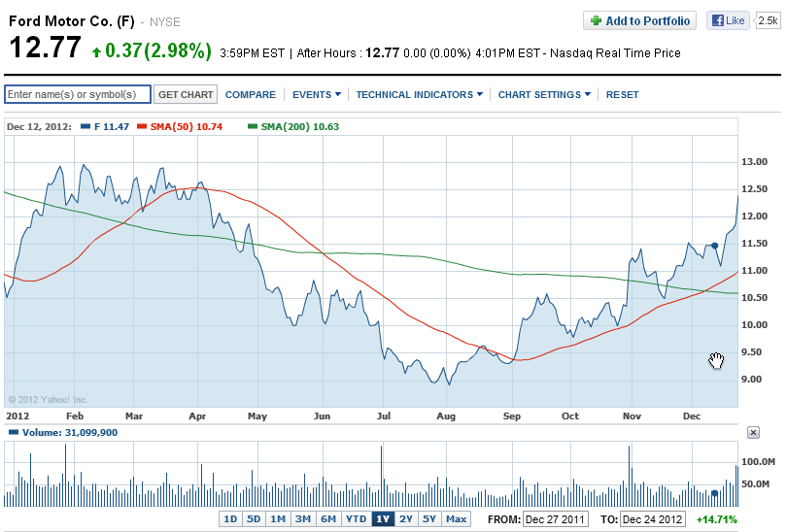Open the Technical Indicators dropdown

pos(420,95)
